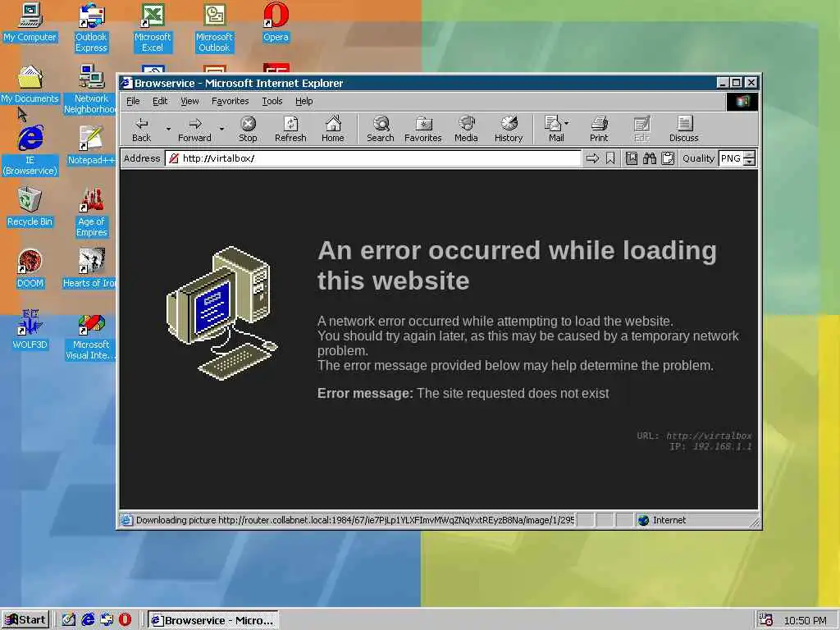The image size is (840, 630).
Task: Click the bookmarks book icon in the address row
Action: point(632,158)
